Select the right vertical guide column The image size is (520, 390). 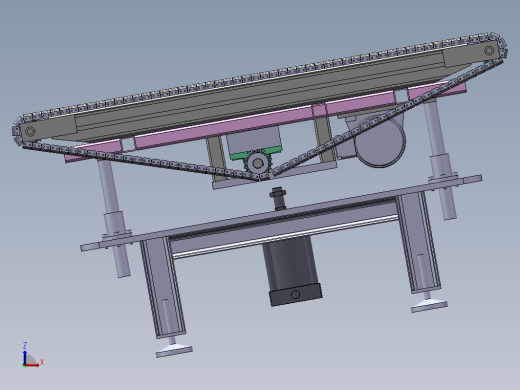click(440, 160)
